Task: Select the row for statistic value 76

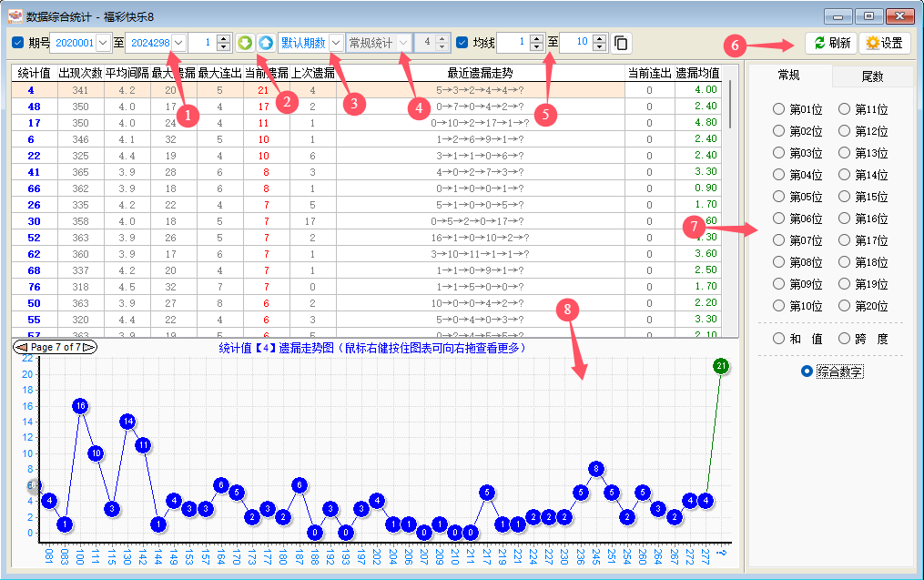Action: pyautogui.click(x=367, y=287)
